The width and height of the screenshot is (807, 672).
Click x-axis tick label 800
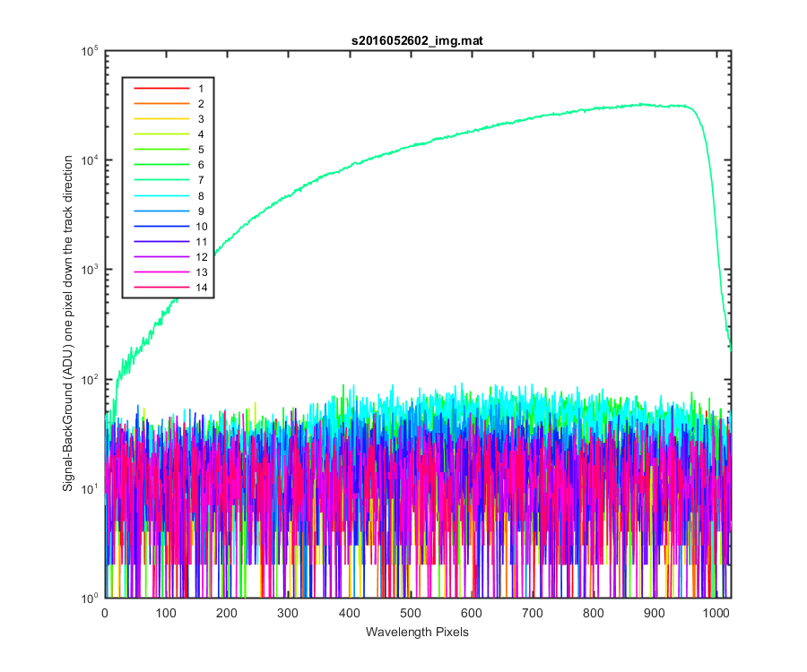pyautogui.click(x=594, y=613)
